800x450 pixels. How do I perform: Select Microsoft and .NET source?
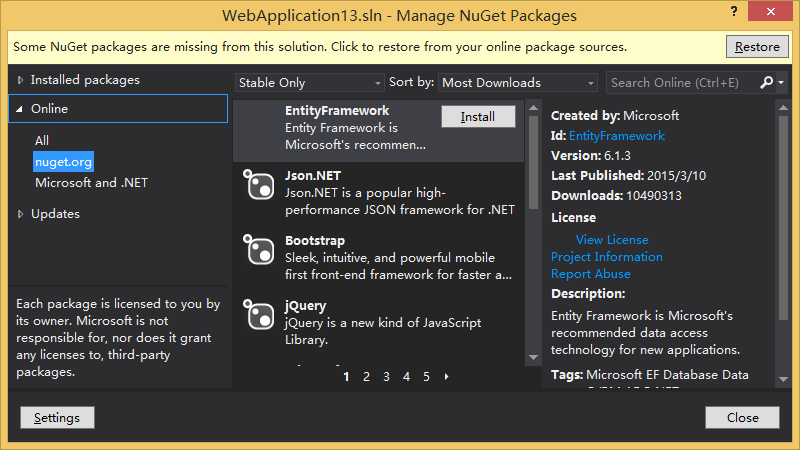[91, 183]
